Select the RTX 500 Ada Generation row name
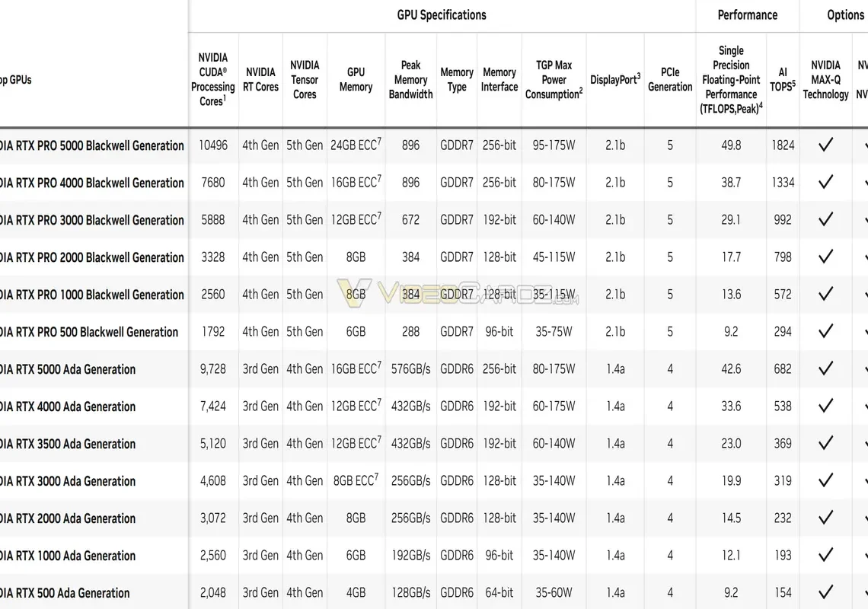Image resolution: width=868 pixels, height=609 pixels. coord(65,593)
